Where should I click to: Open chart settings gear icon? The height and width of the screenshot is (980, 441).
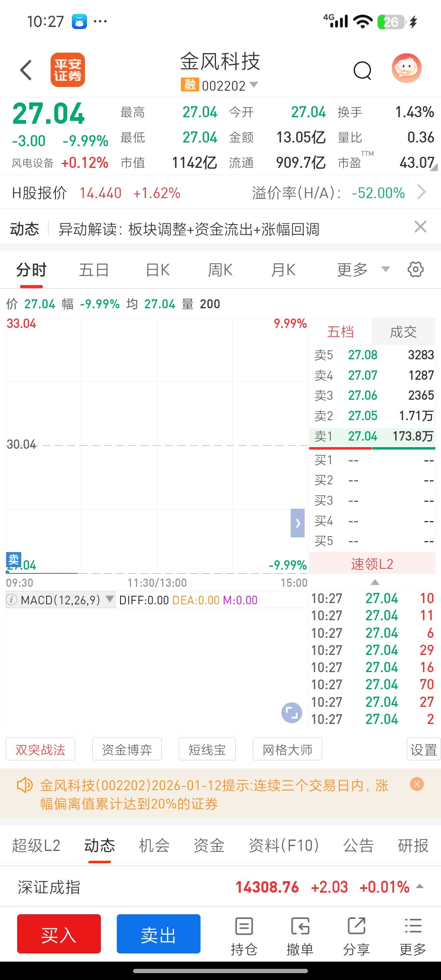[416, 269]
